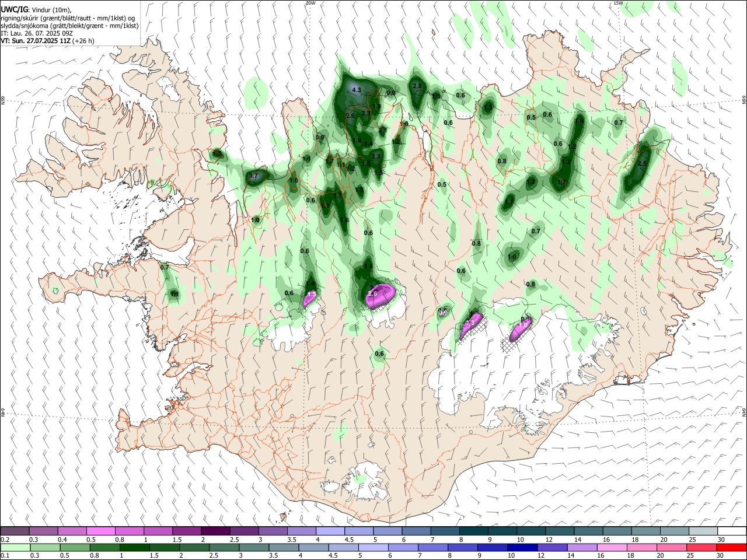Click the dark blue 10 mm rain swatch
This screenshot has height=560, width=747.
click(521, 547)
